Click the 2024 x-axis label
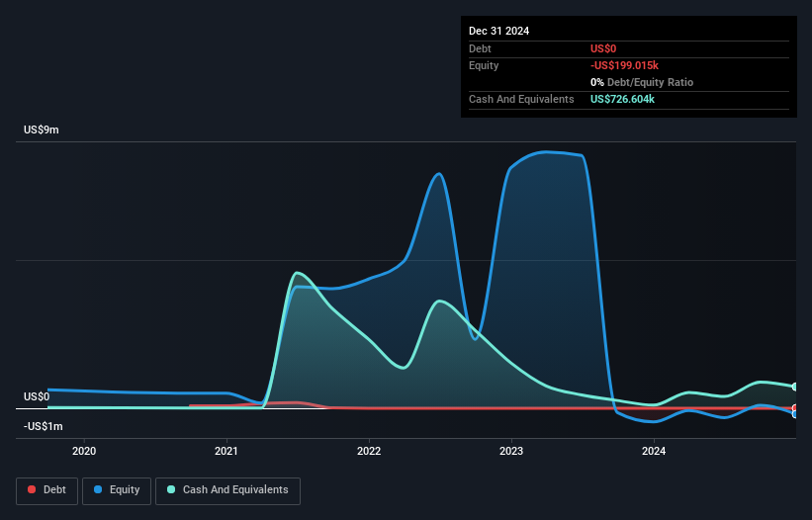Image resolution: width=812 pixels, height=520 pixels. [x=654, y=451]
